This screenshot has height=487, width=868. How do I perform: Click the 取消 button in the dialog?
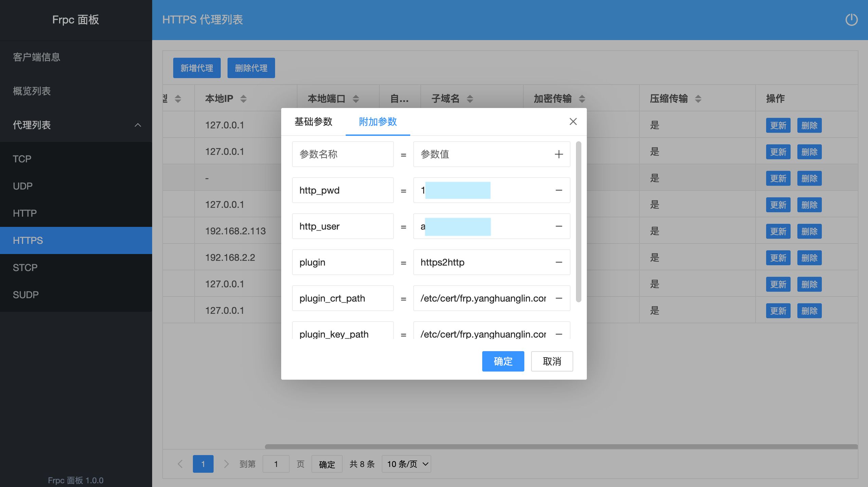click(x=552, y=361)
